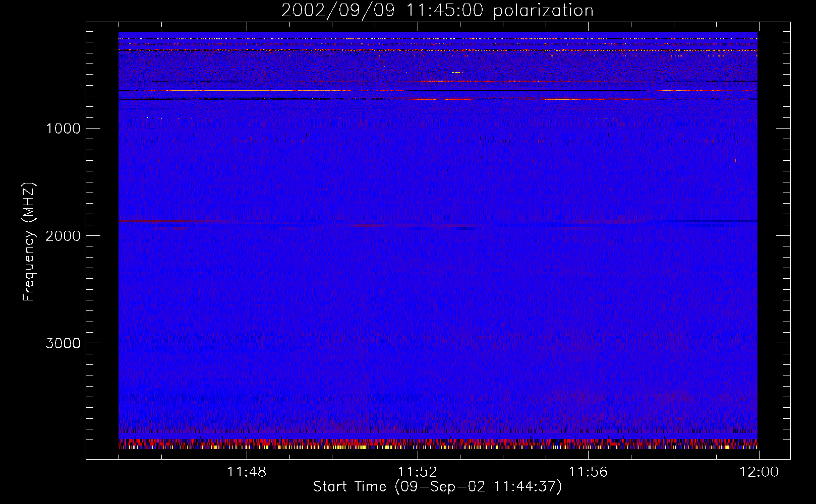Click the 2000 frequency axis label
816x504 pixels.
[63, 236]
